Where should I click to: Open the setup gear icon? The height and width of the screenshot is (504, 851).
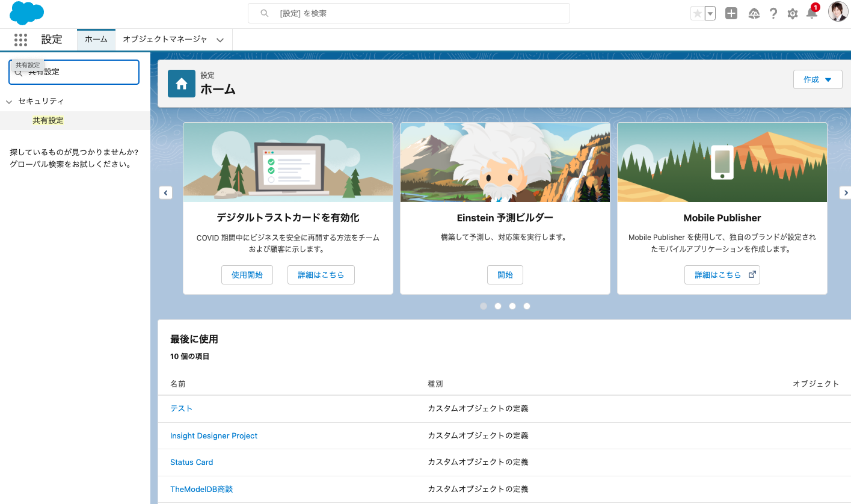click(793, 13)
